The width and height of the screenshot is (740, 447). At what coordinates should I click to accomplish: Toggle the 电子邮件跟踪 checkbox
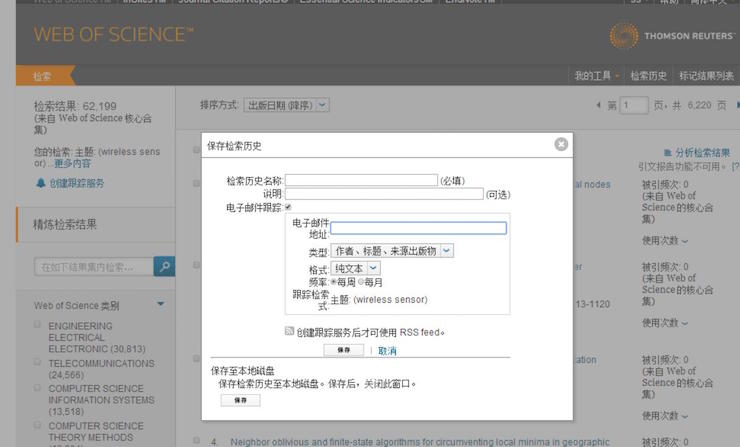(289, 207)
